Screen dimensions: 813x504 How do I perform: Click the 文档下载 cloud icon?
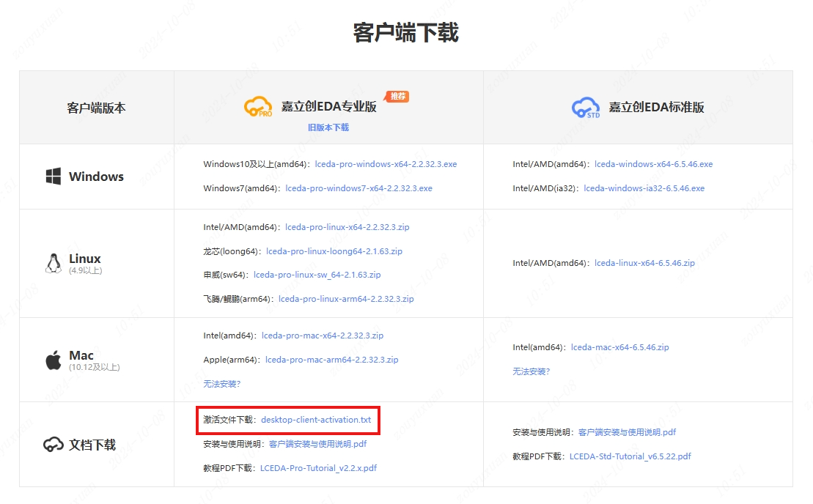click(54, 445)
